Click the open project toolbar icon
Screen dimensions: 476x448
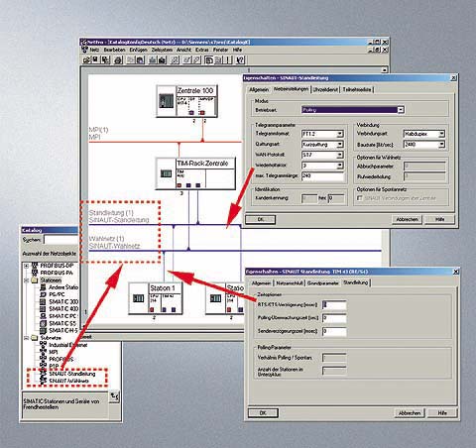[86, 59]
